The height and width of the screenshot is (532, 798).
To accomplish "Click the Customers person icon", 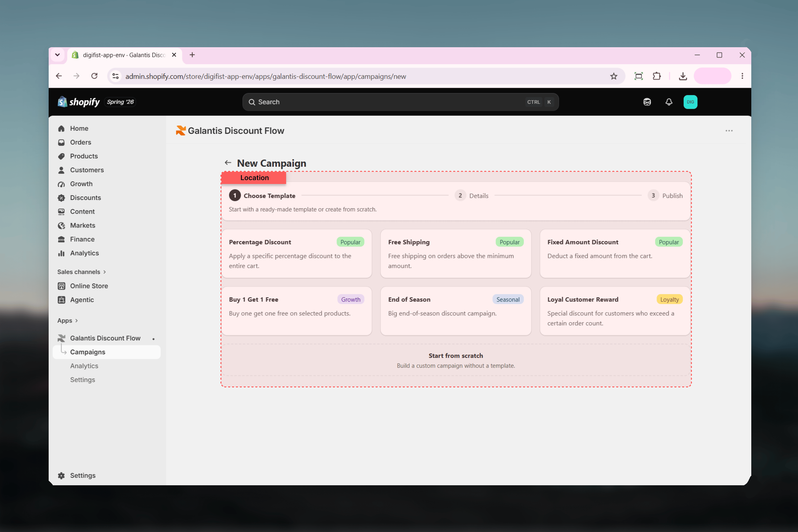I will click(x=61, y=170).
